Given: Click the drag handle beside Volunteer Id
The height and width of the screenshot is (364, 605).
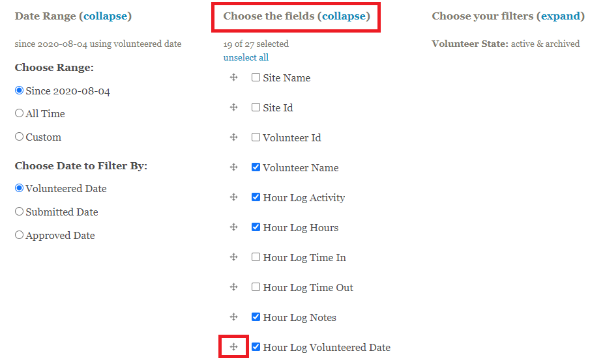Looking at the screenshot, I should coord(233,137).
